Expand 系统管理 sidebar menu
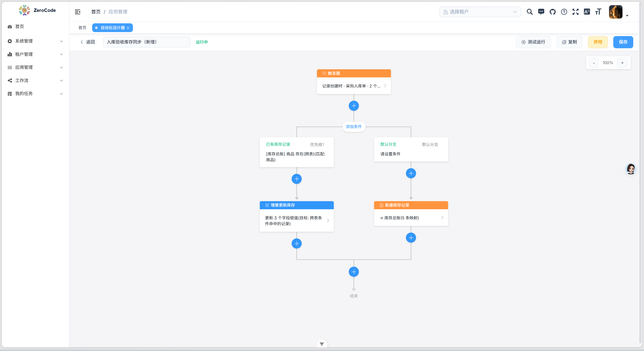 35,41
